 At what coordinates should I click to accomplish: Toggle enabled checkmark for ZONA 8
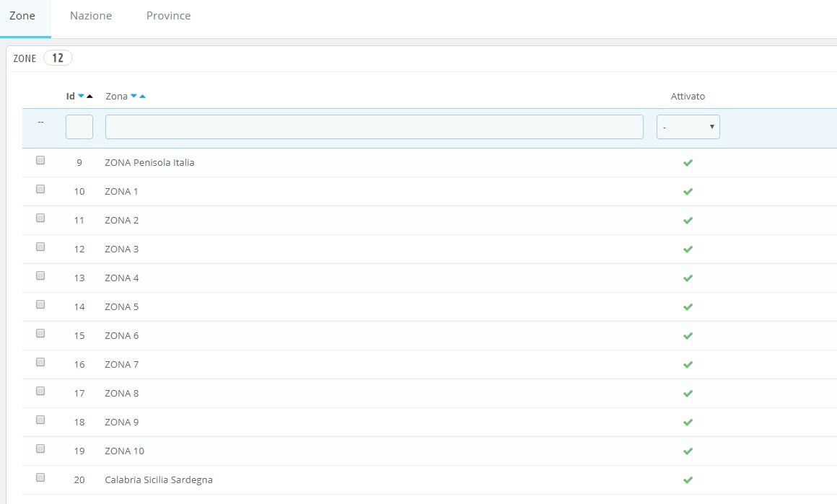[688, 393]
